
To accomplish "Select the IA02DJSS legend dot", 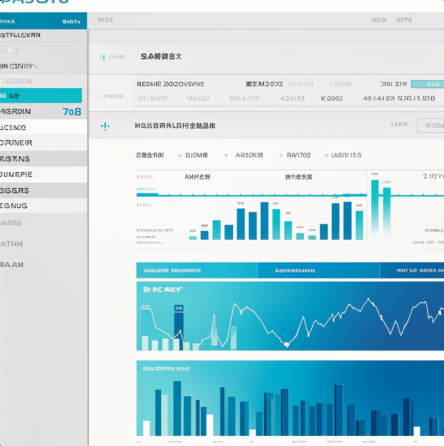I will [x=326, y=155].
